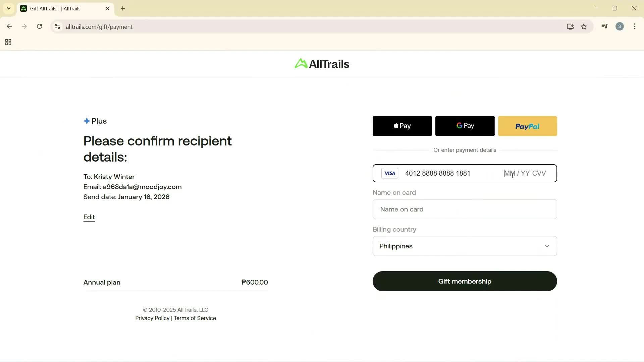The width and height of the screenshot is (644, 362).
Task: Select the Google Pay payment option
Action: coord(465,126)
